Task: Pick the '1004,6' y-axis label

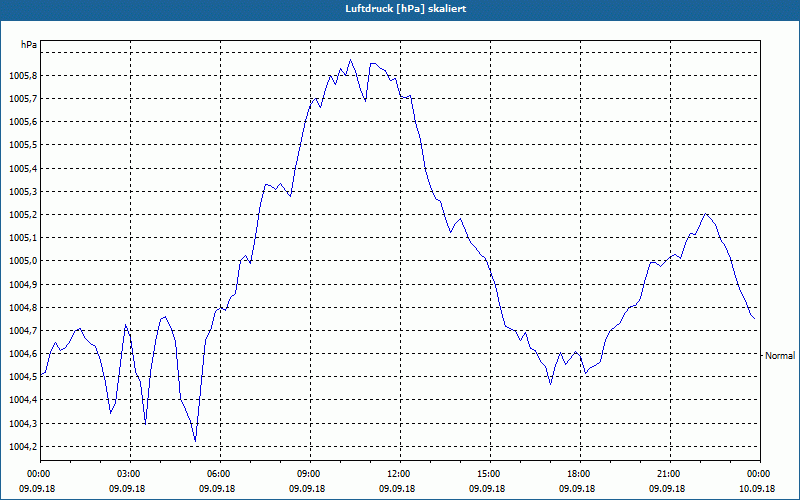Action: (x=23, y=354)
